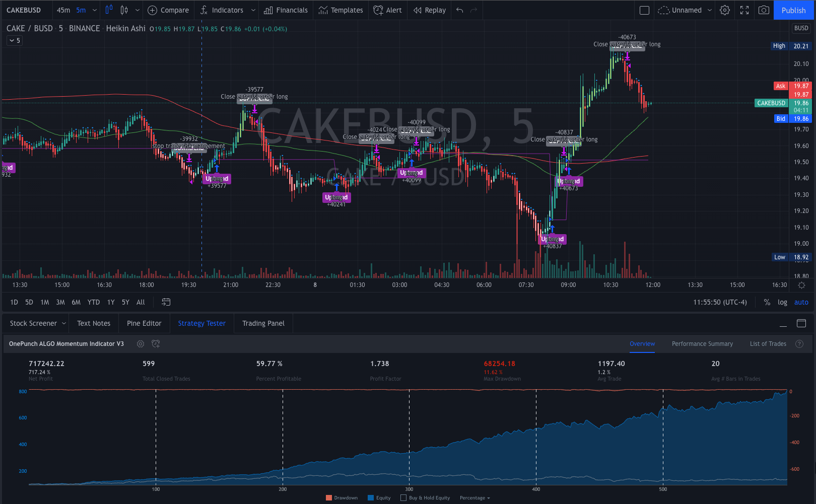Image resolution: width=816 pixels, height=504 pixels.
Task: Open the Stock Screener tab
Action: pyautogui.click(x=33, y=323)
